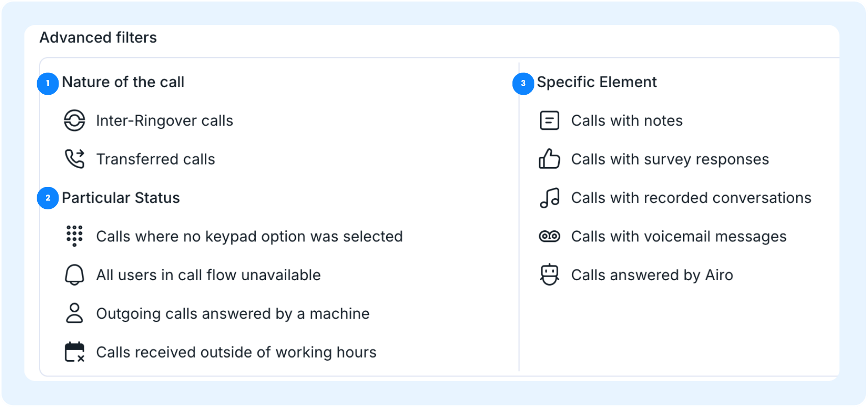Click the notes icon beside Calls with notes
This screenshot has height=407, width=868.
(x=549, y=121)
